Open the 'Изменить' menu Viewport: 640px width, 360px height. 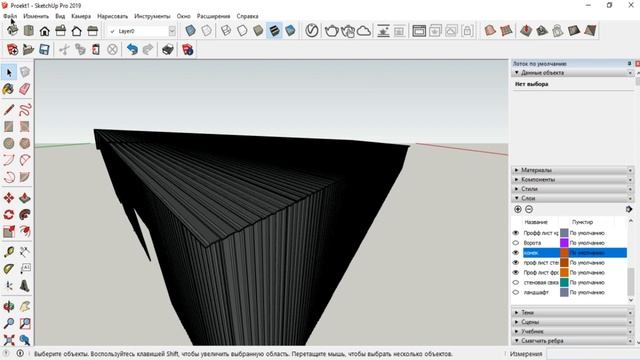point(36,16)
